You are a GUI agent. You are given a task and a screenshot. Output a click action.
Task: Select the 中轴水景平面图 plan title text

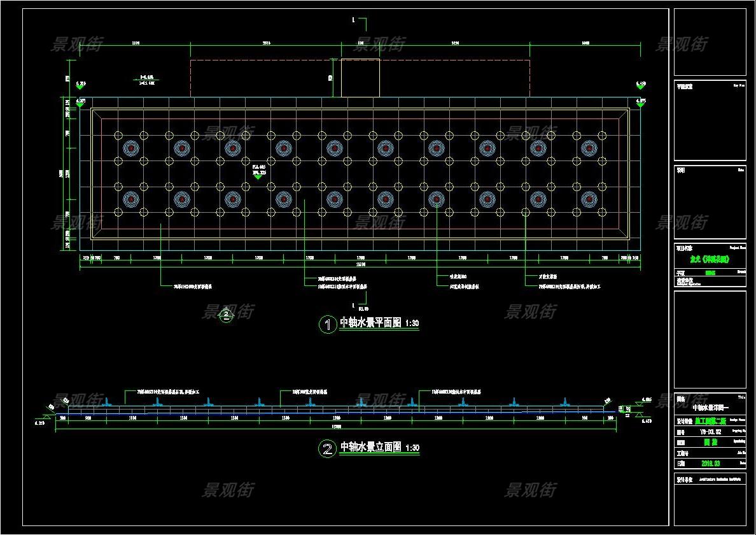[x=370, y=324]
